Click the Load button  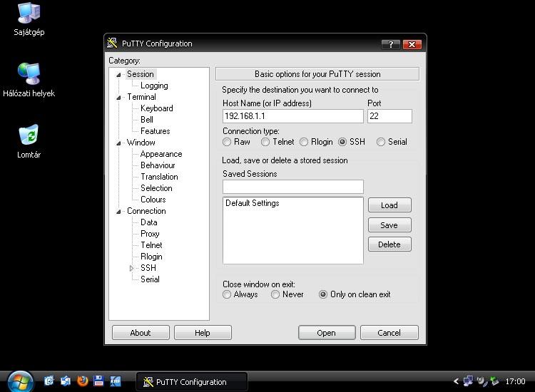click(389, 205)
